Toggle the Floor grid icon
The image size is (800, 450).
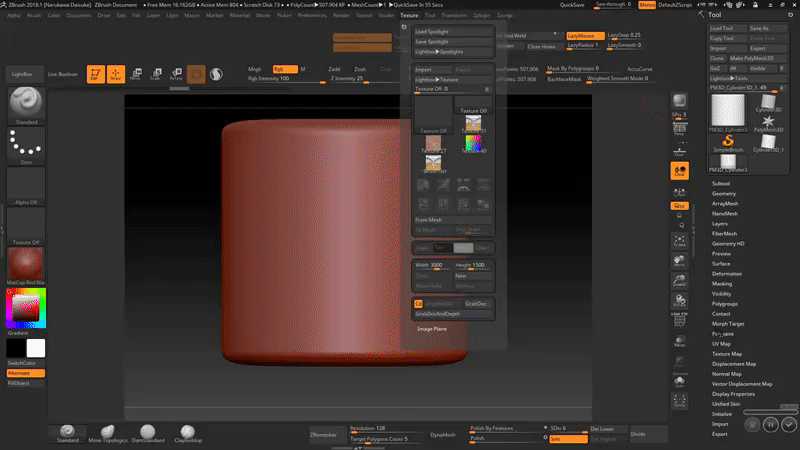[679, 151]
